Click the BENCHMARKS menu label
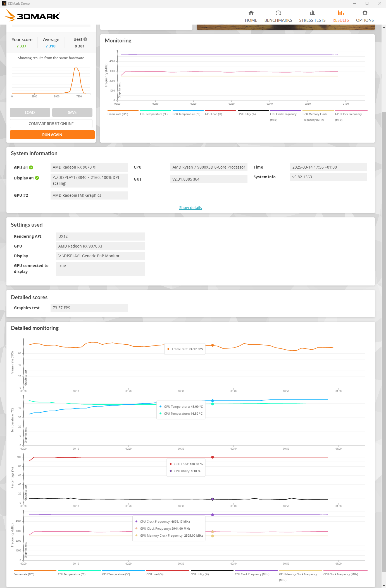Image resolution: width=386 pixels, height=588 pixels. 278,20
